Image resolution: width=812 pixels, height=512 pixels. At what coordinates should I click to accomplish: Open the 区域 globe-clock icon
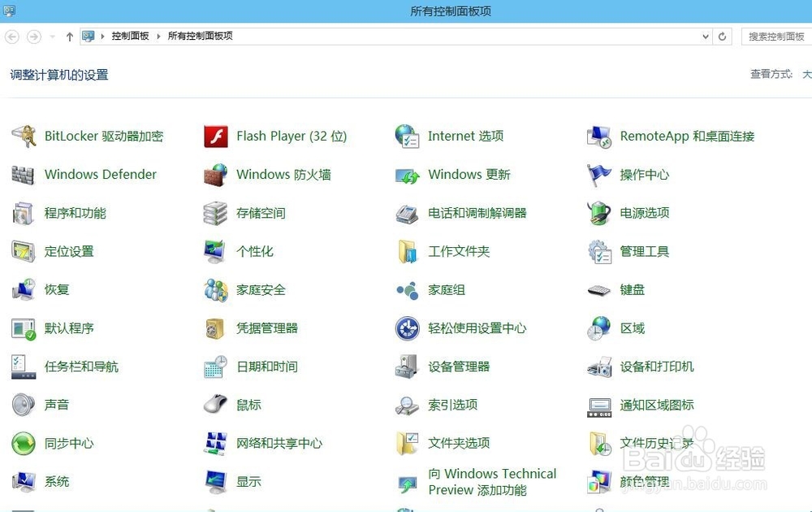pyautogui.click(x=600, y=328)
